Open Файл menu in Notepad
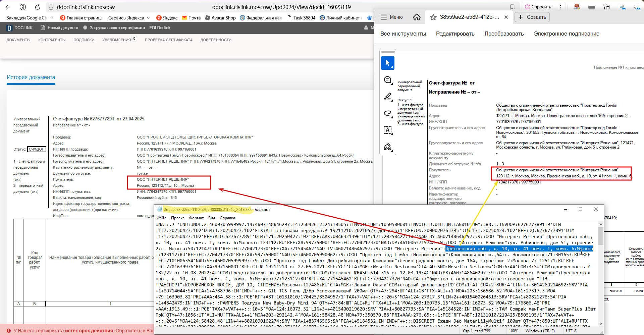Image resolution: width=644 pixels, height=335 pixels. (161, 218)
